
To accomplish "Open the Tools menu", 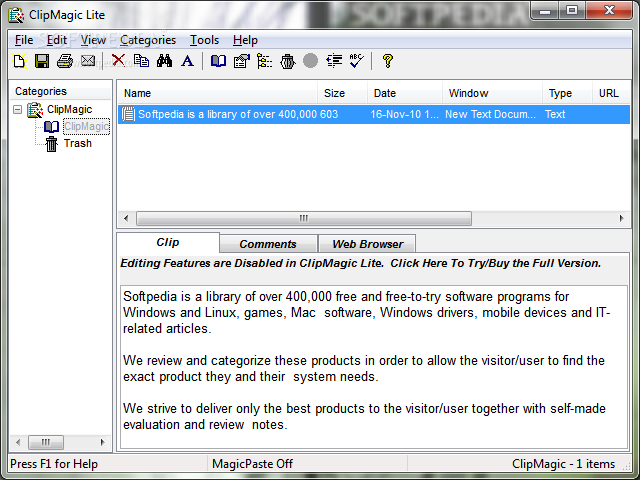I will [x=204, y=40].
